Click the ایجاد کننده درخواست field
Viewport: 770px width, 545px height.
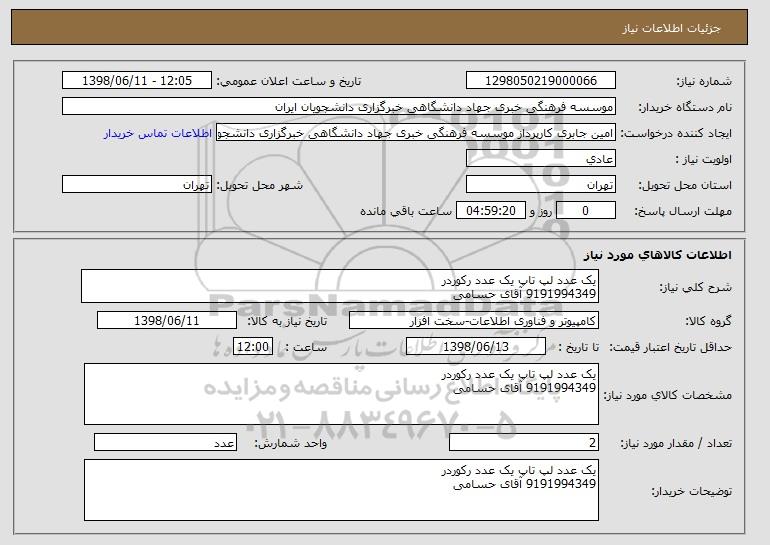tap(416, 133)
